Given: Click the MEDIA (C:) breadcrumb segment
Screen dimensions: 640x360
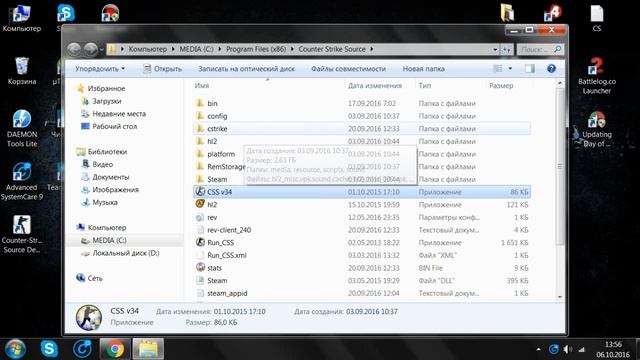Looking at the screenshot, I should click(196, 49).
